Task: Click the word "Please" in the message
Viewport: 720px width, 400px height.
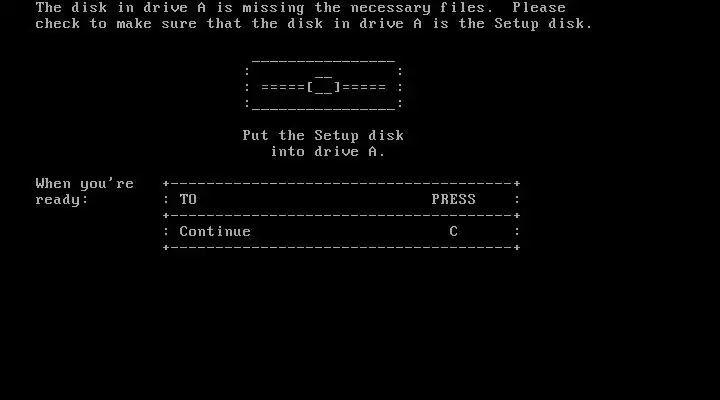Action: pos(539,7)
